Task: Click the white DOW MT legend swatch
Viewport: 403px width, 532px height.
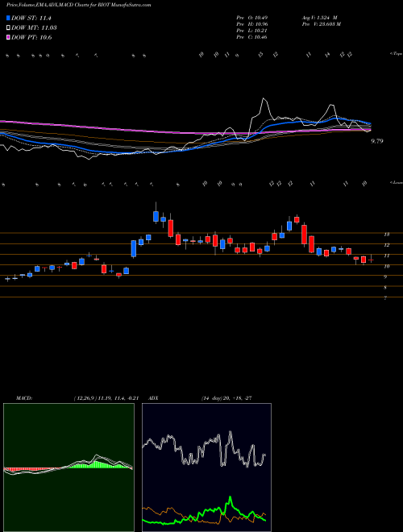Action: point(9,28)
